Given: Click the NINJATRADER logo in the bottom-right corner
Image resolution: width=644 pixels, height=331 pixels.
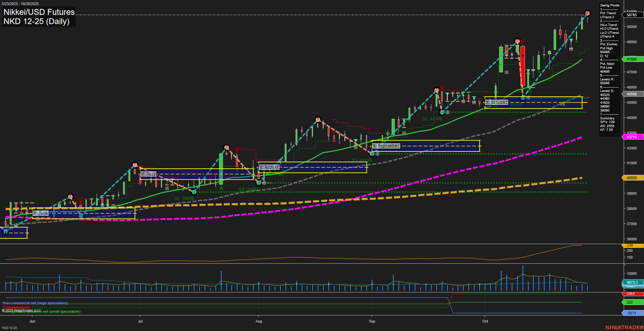Looking at the screenshot, I should click(624, 327).
